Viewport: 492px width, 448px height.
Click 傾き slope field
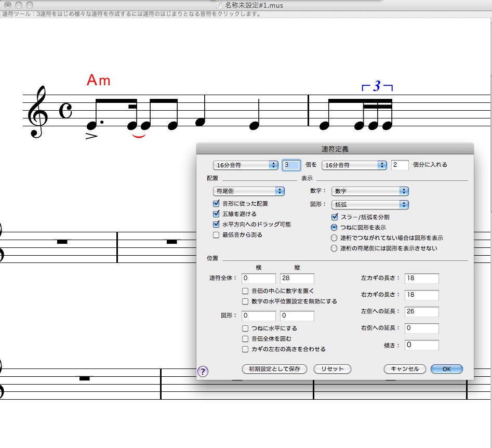coord(422,345)
